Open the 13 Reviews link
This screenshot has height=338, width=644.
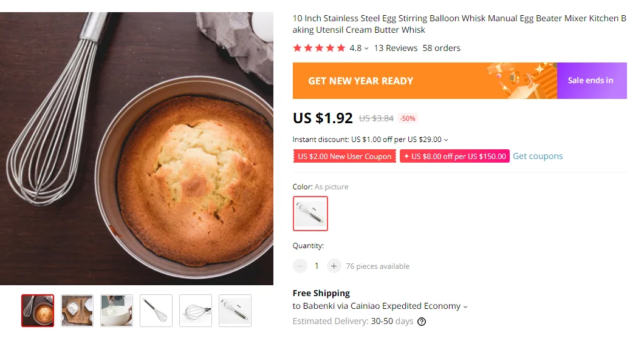pyautogui.click(x=396, y=48)
